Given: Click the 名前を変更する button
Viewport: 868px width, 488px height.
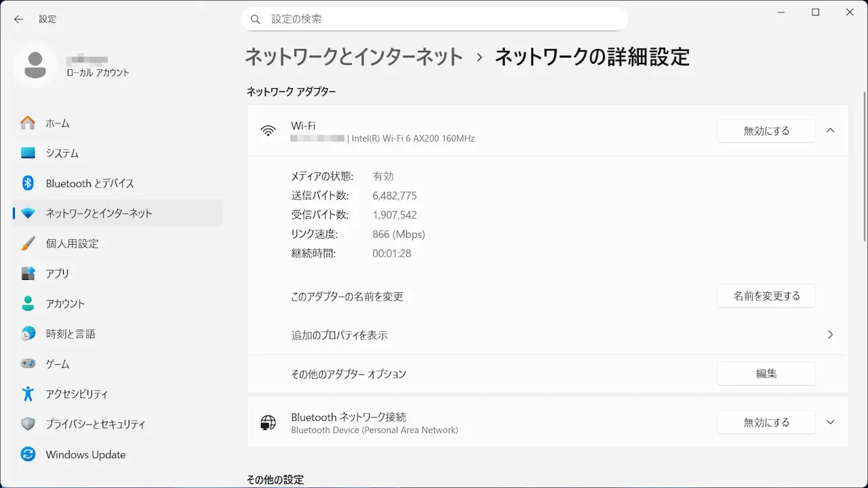Looking at the screenshot, I should pyautogui.click(x=766, y=296).
